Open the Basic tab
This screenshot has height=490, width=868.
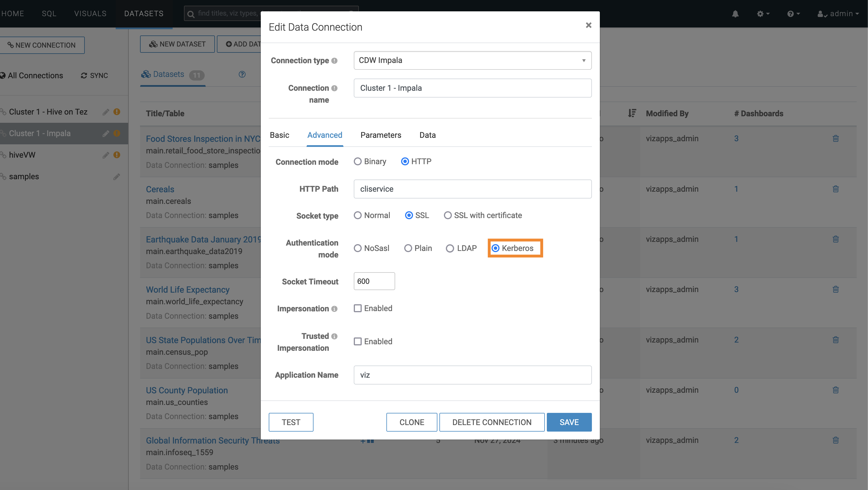click(x=279, y=135)
